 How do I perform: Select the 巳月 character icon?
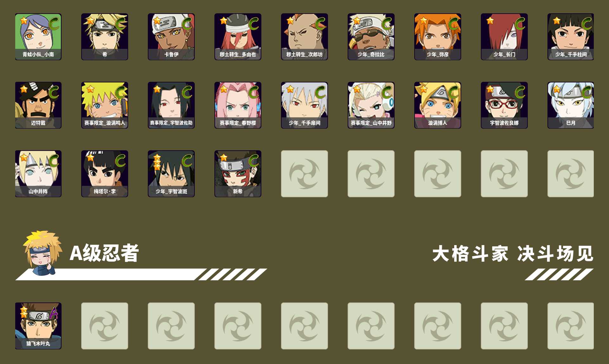pyautogui.click(x=571, y=105)
